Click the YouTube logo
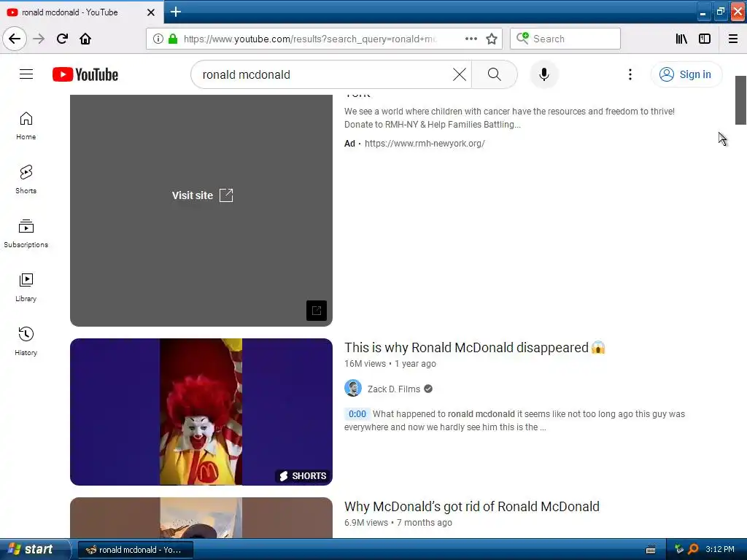This screenshot has height=560, width=747. point(85,74)
